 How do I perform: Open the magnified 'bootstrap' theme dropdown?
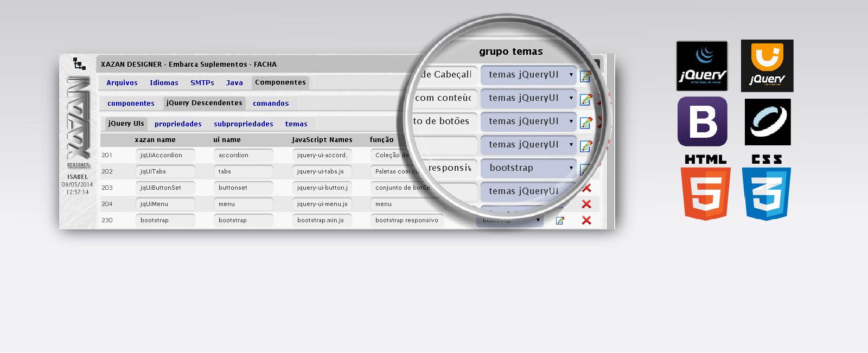tap(528, 168)
